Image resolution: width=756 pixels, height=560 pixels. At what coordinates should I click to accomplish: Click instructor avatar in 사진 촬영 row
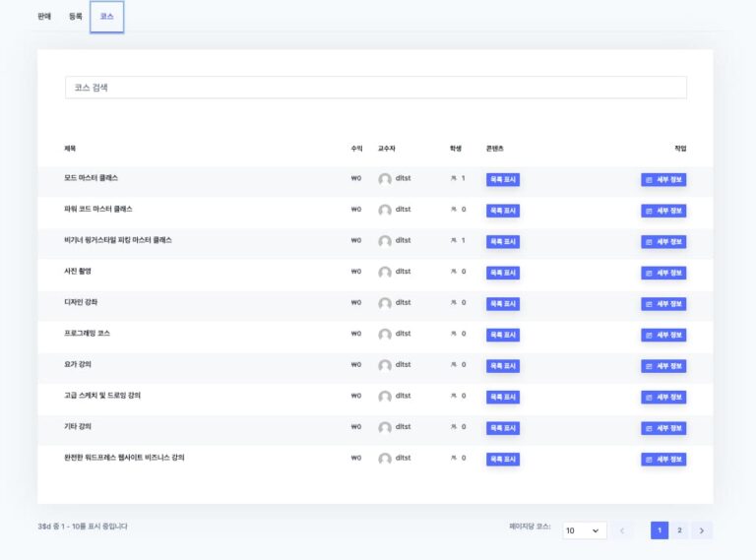click(x=385, y=273)
